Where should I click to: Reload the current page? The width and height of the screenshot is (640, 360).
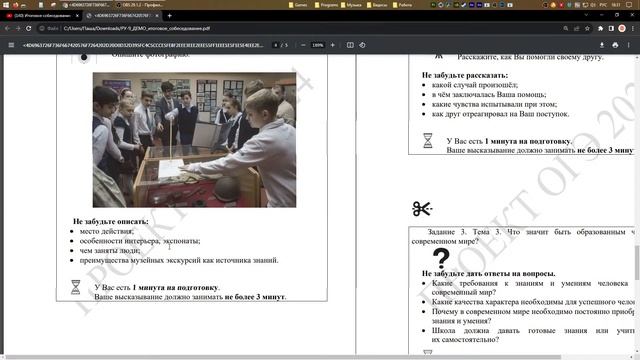tap(29, 28)
